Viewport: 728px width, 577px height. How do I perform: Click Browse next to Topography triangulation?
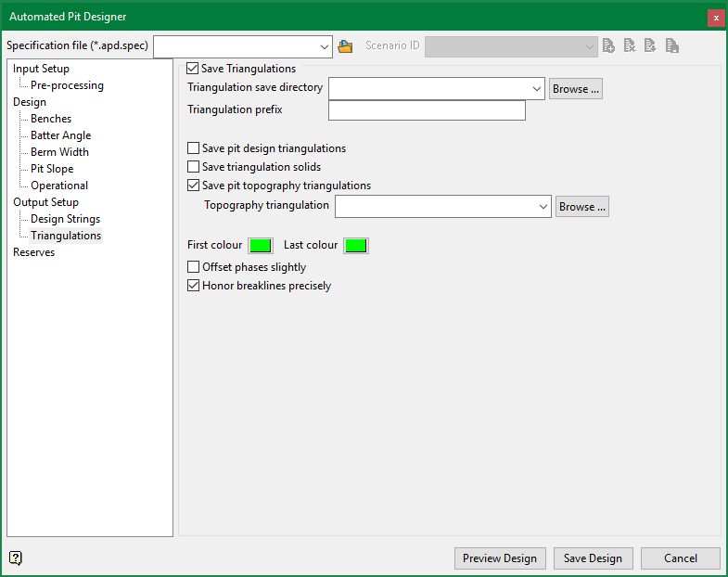point(582,207)
